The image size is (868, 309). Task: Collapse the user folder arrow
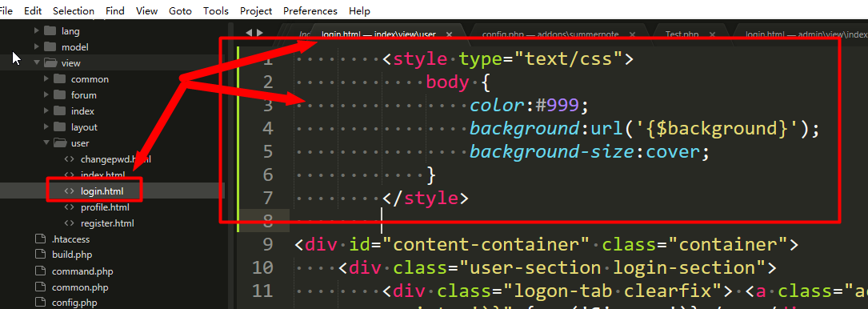click(46, 143)
